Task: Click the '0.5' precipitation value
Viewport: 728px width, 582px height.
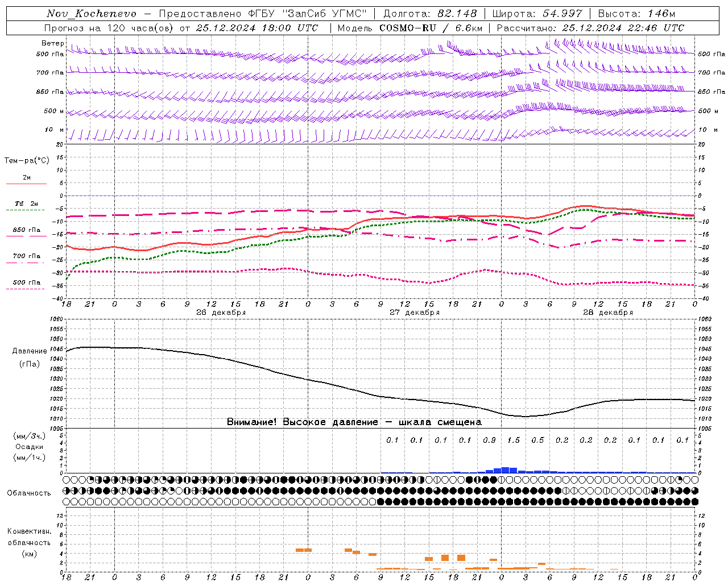Action: [537, 440]
